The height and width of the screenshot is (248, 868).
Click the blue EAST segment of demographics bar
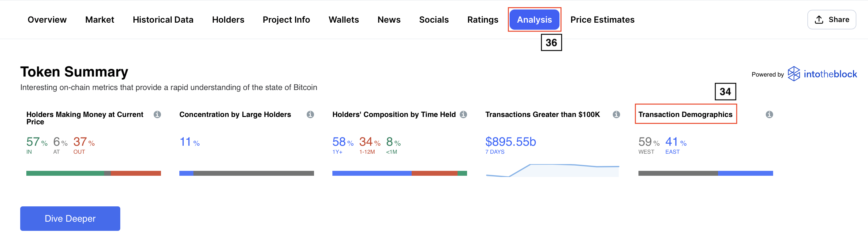[745, 173]
